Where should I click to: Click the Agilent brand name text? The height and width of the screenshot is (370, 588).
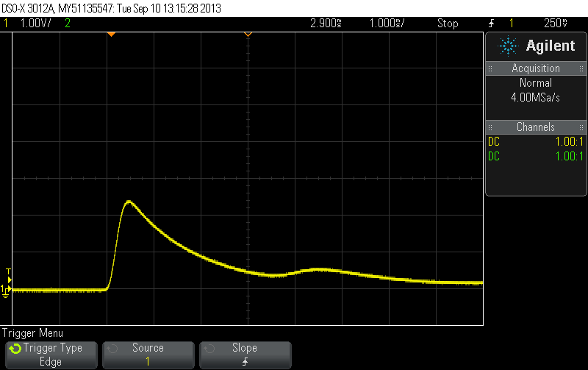pyautogui.click(x=550, y=46)
